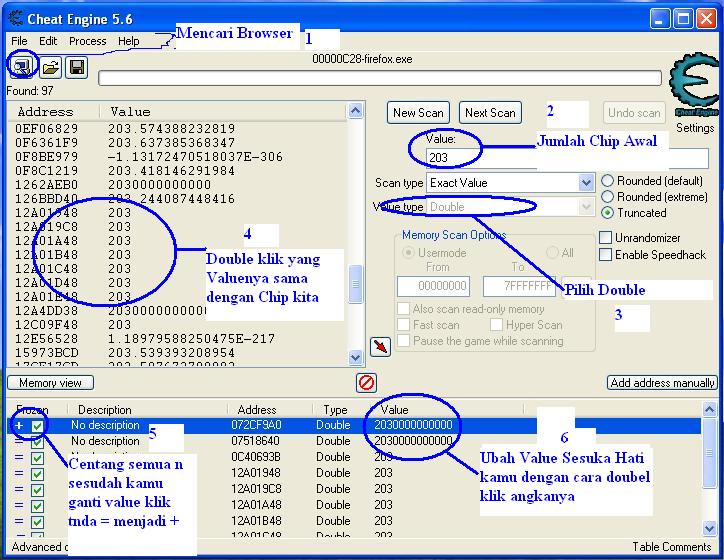The image size is (724, 560).
Task: Select result address 15973BCD
Action: click(47, 353)
